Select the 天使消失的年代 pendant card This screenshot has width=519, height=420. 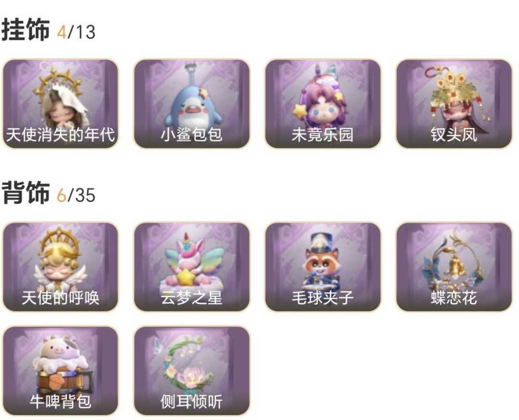[x=60, y=104]
